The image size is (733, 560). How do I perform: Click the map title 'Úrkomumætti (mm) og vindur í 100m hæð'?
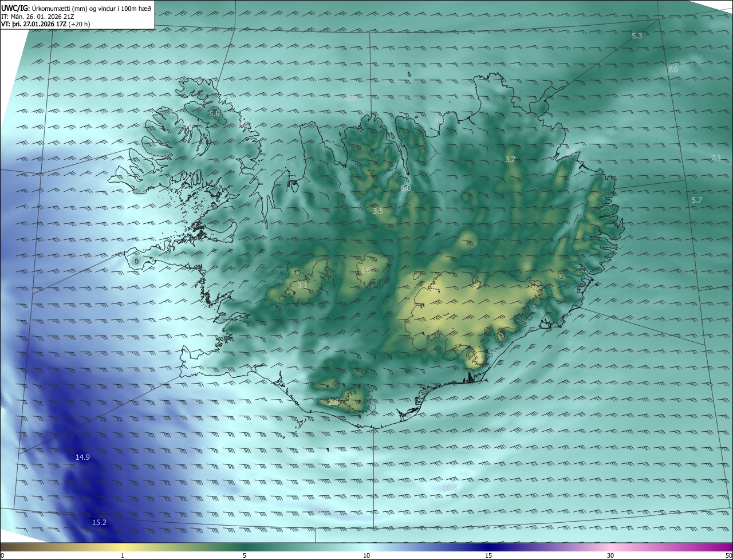pyautogui.click(x=92, y=9)
